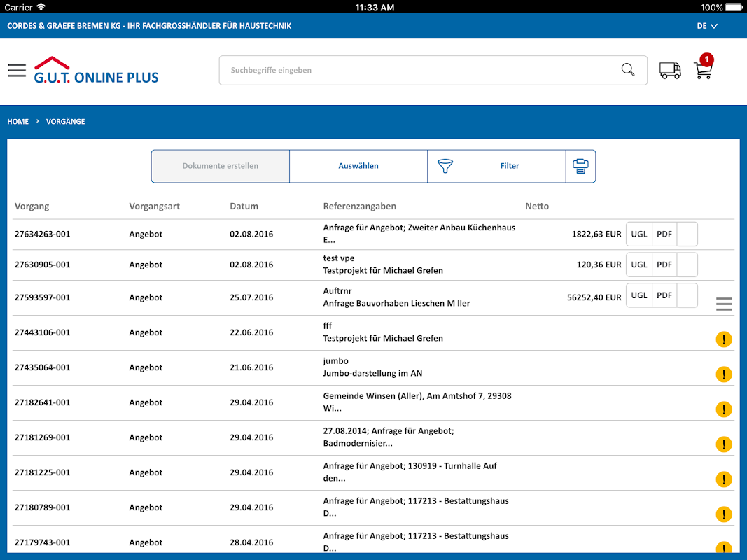Viewport: 747px width, 560px height.
Task: Print the list using the printer icon
Action: pyautogui.click(x=580, y=166)
